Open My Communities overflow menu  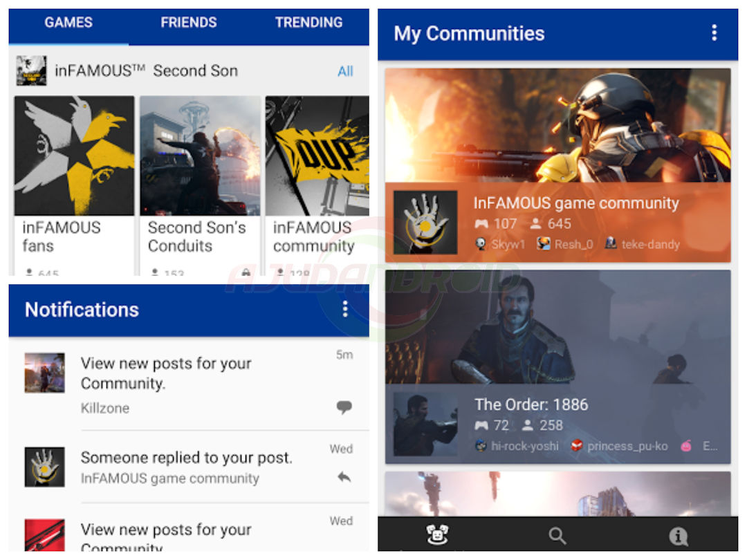(x=714, y=33)
